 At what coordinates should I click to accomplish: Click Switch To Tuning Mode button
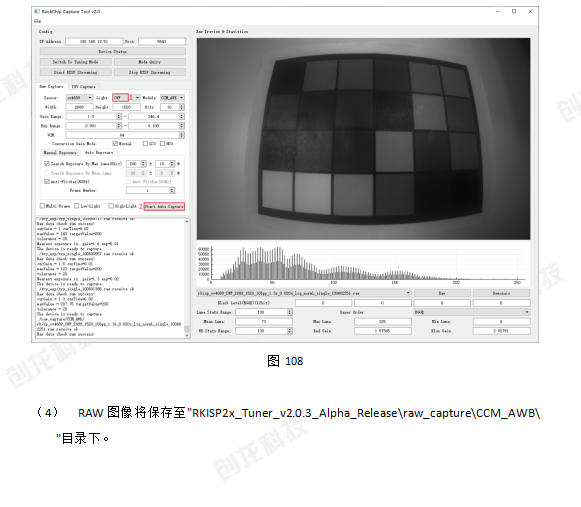point(76,62)
